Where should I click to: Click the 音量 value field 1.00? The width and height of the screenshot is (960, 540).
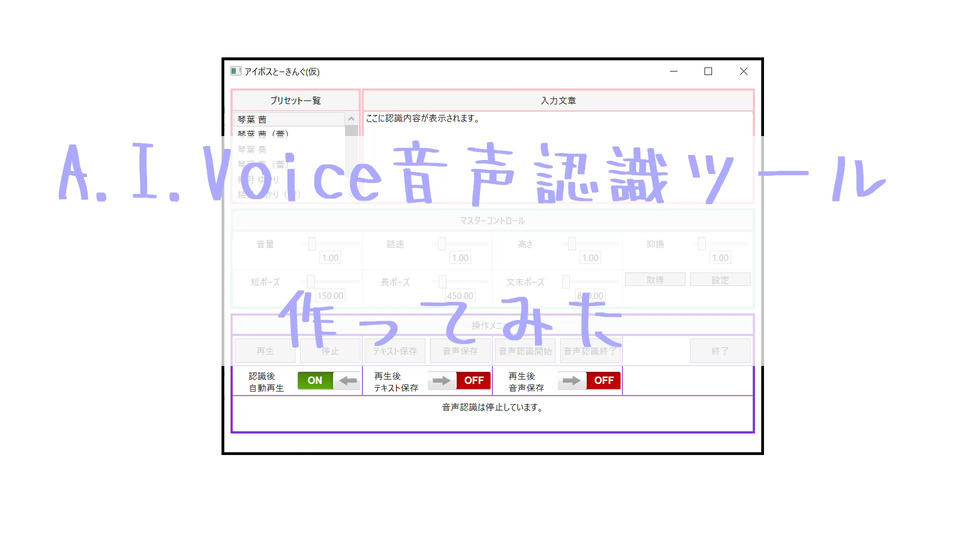click(x=330, y=258)
